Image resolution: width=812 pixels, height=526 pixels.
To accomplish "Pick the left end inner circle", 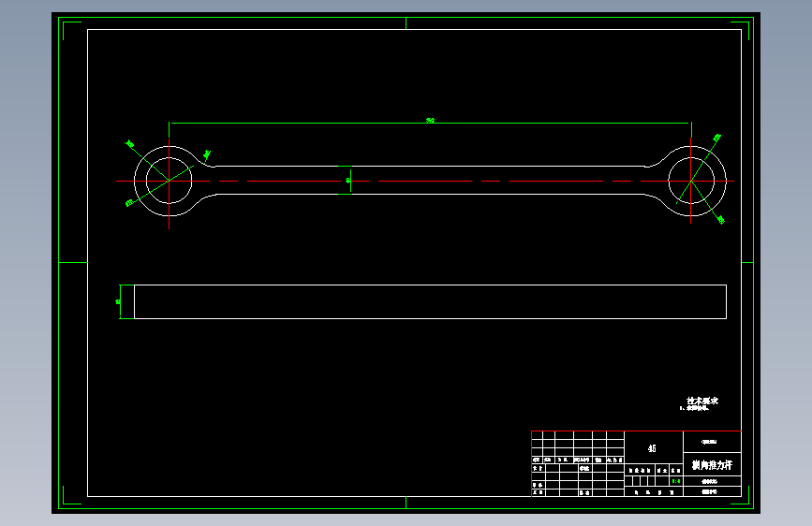I will 170,181.
